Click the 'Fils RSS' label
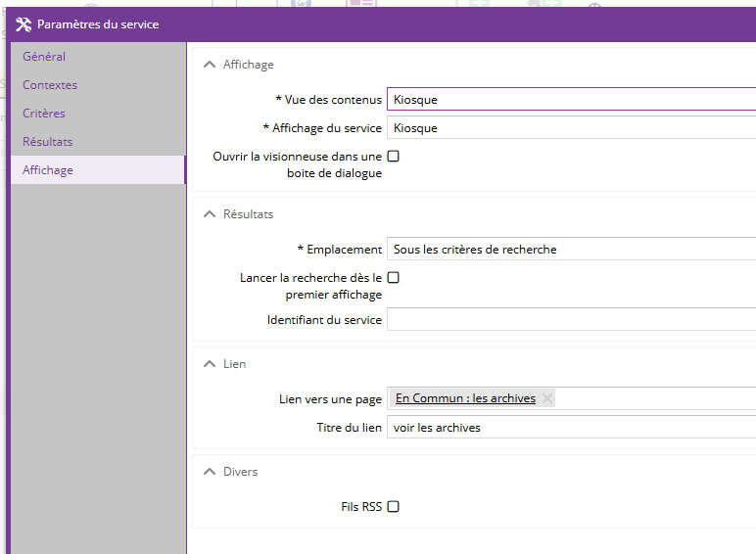 [x=361, y=507]
